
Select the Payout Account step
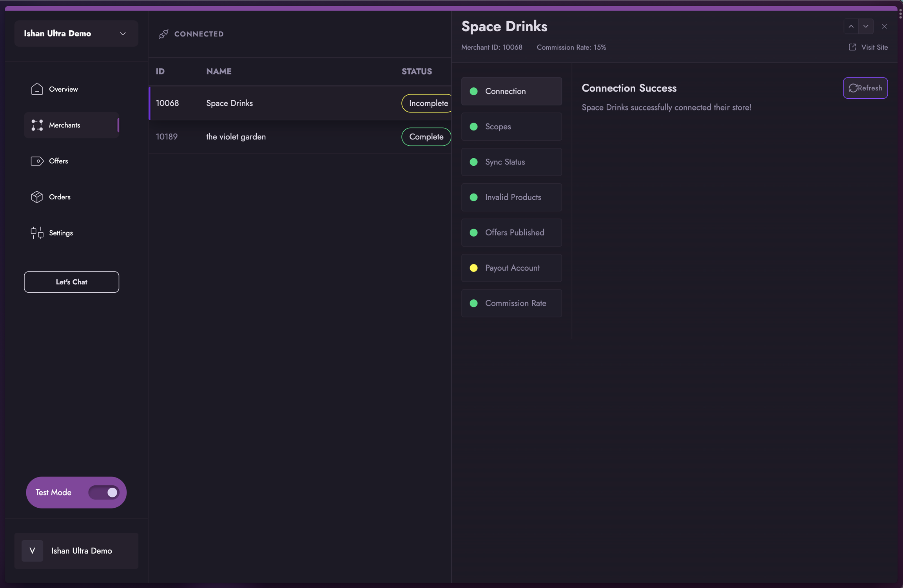[511, 268]
